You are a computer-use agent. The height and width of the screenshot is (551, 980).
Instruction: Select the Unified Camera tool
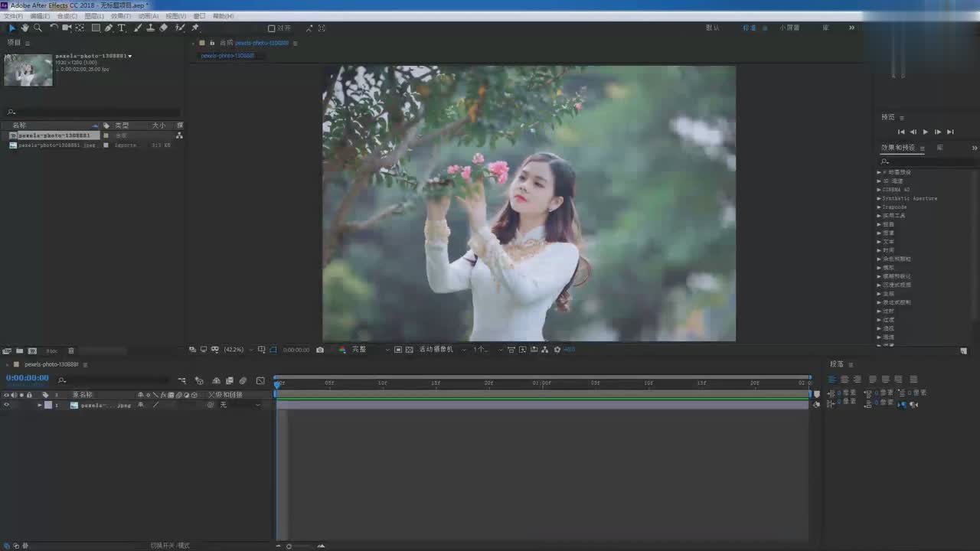(x=67, y=28)
